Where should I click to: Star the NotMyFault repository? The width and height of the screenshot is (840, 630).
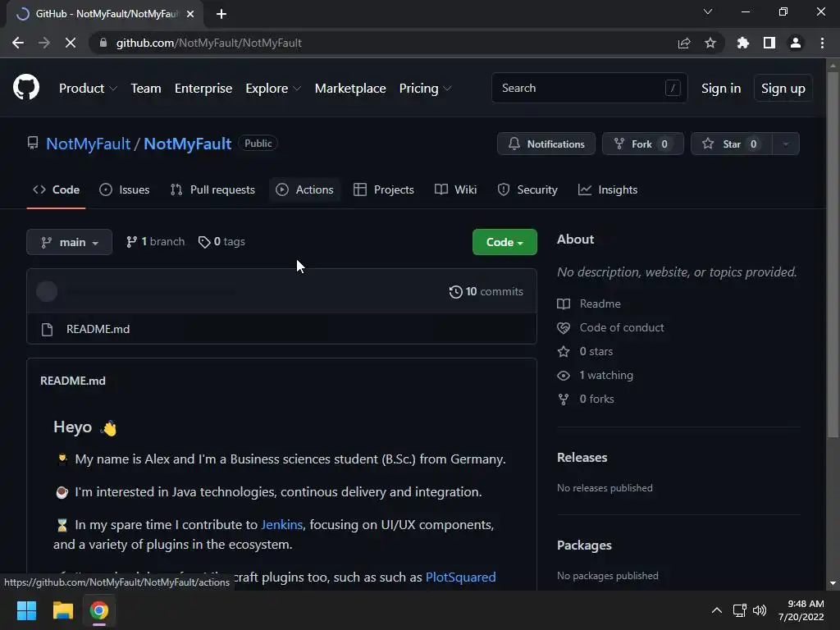732,144
